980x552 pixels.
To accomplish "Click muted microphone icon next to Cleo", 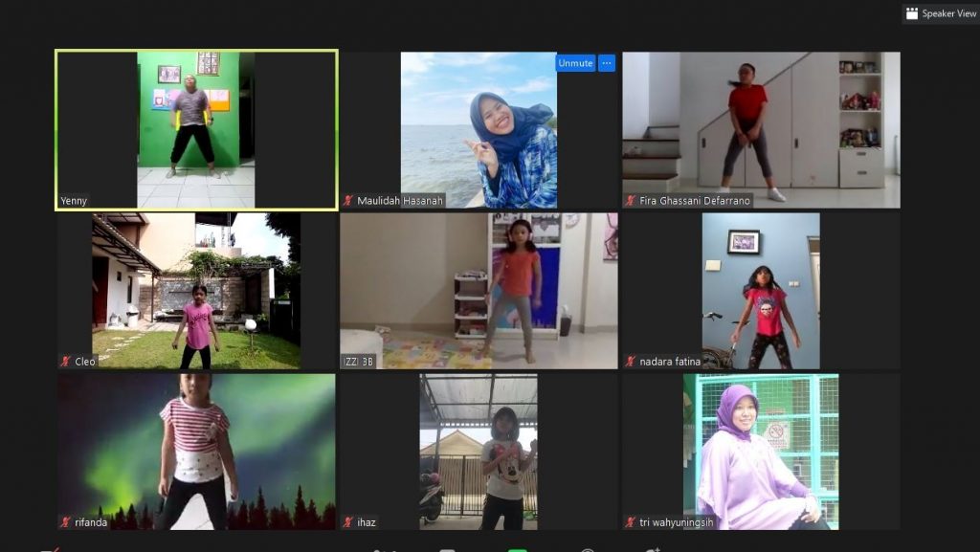I will (65, 362).
